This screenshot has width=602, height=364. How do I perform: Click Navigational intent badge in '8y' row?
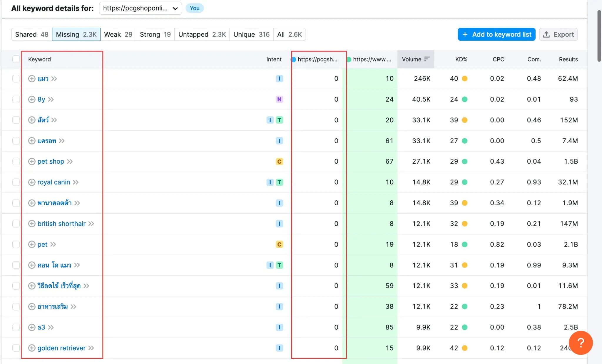279,99
